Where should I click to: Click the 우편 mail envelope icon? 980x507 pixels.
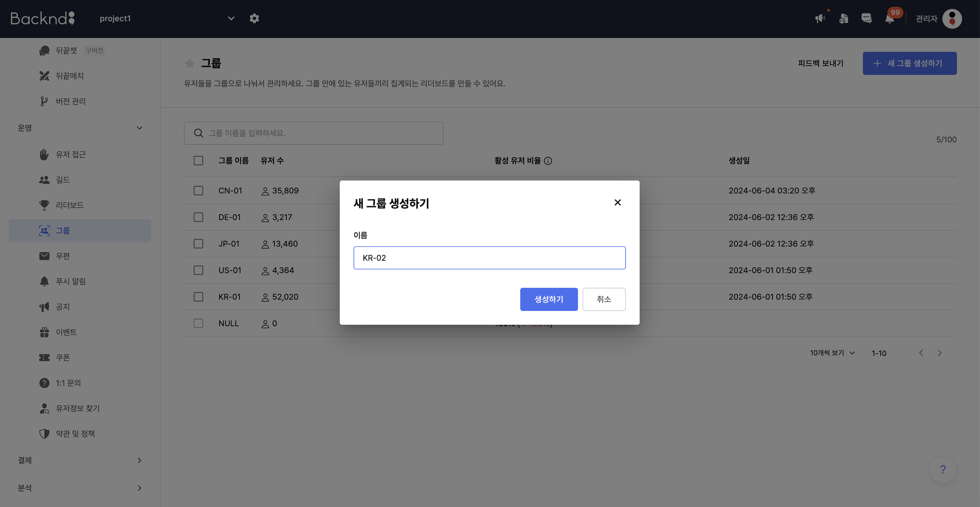click(44, 256)
